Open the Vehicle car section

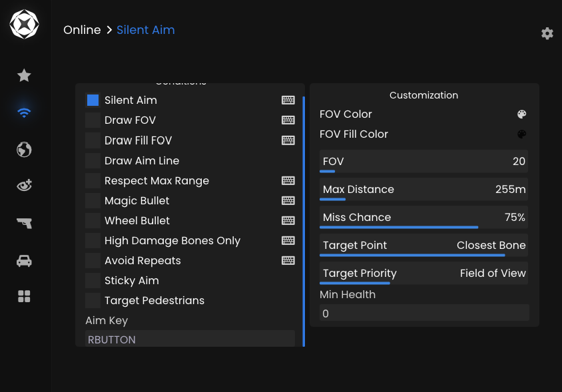tap(24, 260)
